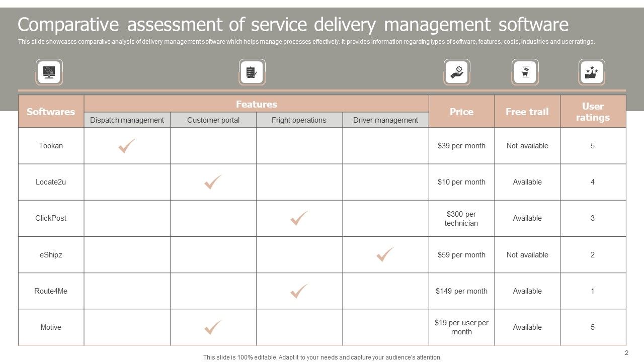Click the Dispatch management subheader
Image resolution: width=644 pixels, height=362 pixels.
[x=127, y=120]
